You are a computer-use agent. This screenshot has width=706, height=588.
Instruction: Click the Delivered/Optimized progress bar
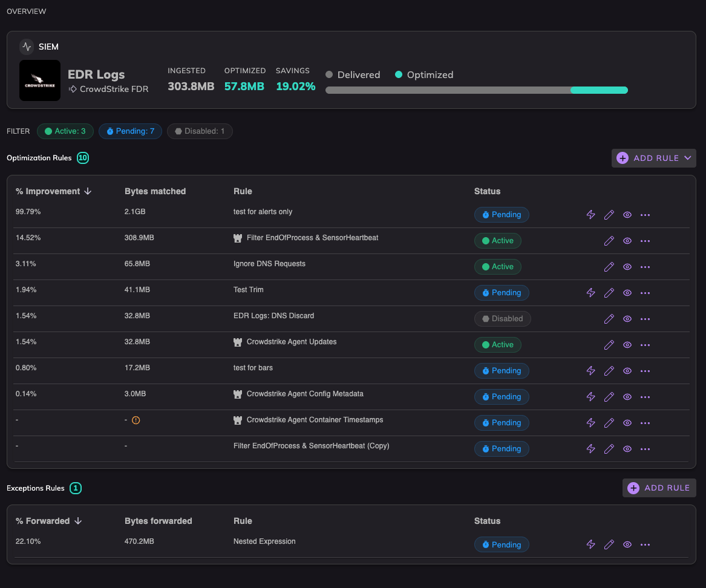click(476, 90)
